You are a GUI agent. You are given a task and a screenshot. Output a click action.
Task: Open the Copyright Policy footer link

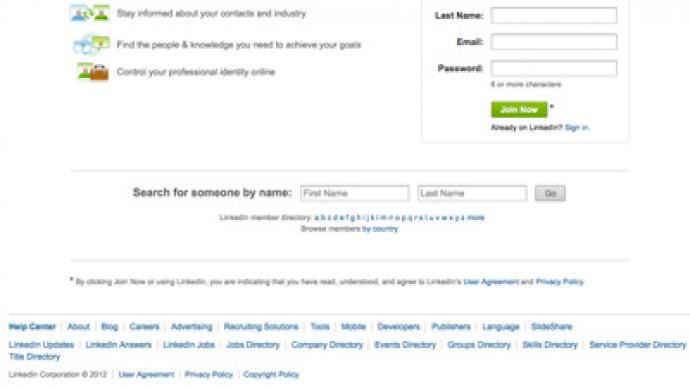tap(271, 374)
